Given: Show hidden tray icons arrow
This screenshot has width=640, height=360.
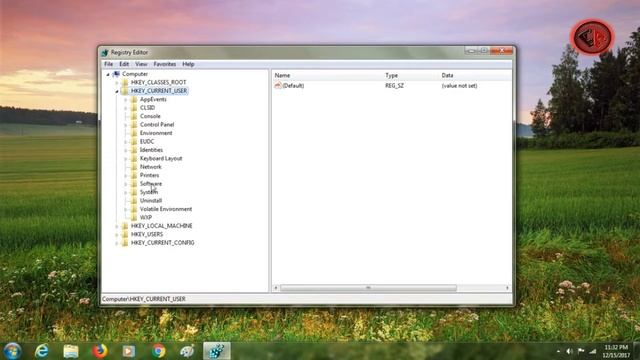Looking at the screenshot, I should (x=558, y=351).
